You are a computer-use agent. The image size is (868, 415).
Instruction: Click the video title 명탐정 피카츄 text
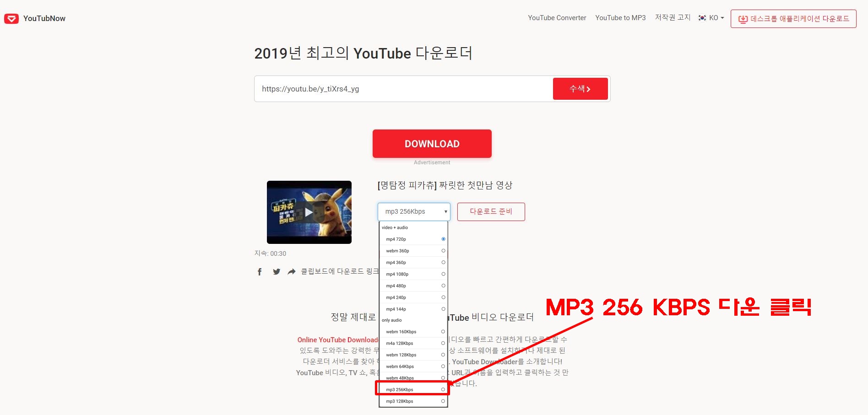click(x=445, y=185)
